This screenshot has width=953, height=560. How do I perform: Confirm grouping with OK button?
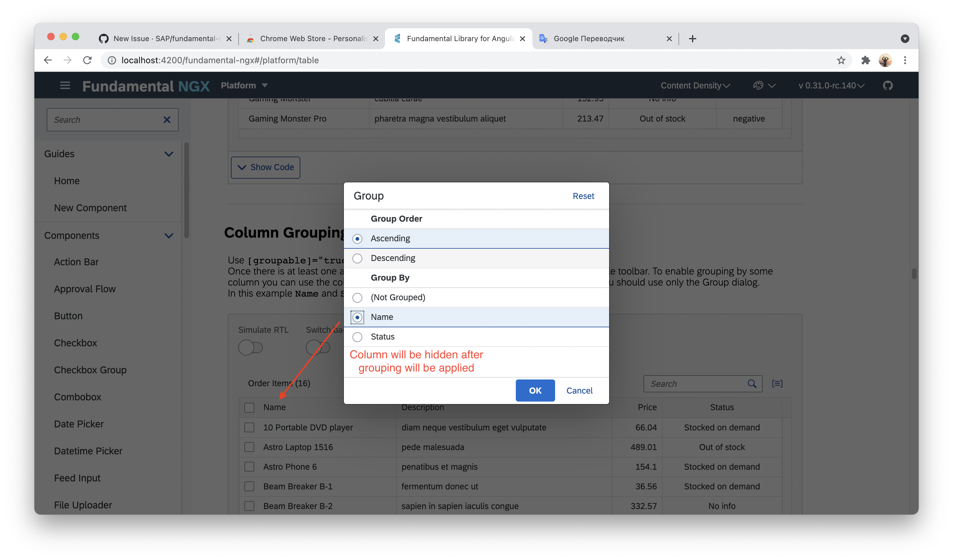coord(535,391)
